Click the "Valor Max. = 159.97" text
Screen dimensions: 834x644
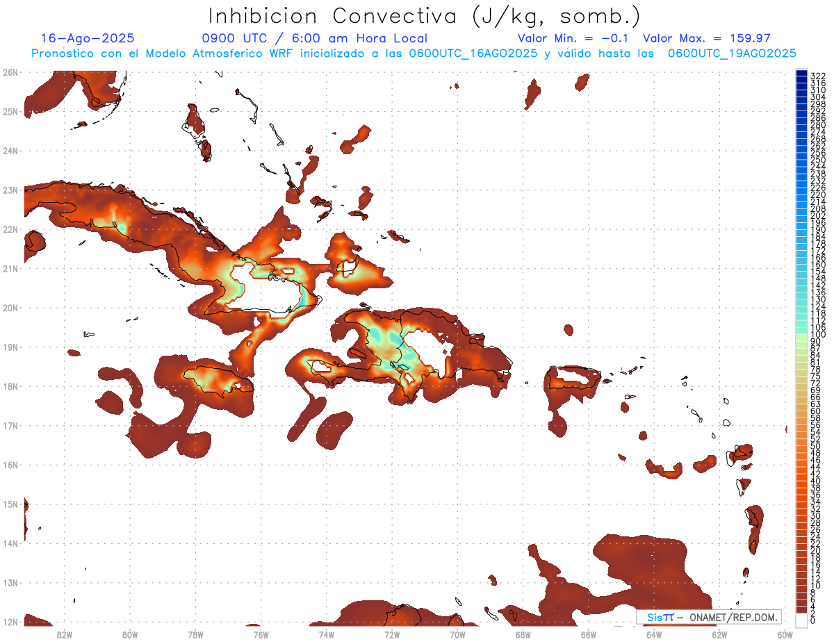707,38
